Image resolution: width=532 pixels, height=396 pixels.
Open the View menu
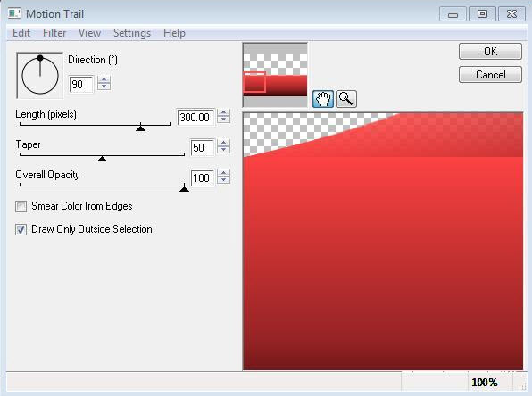(x=89, y=33)
